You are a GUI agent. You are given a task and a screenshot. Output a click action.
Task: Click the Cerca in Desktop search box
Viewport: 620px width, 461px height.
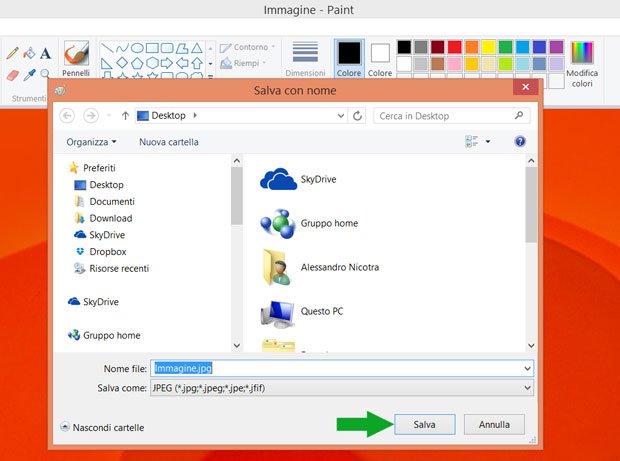(x=452, y=116)
